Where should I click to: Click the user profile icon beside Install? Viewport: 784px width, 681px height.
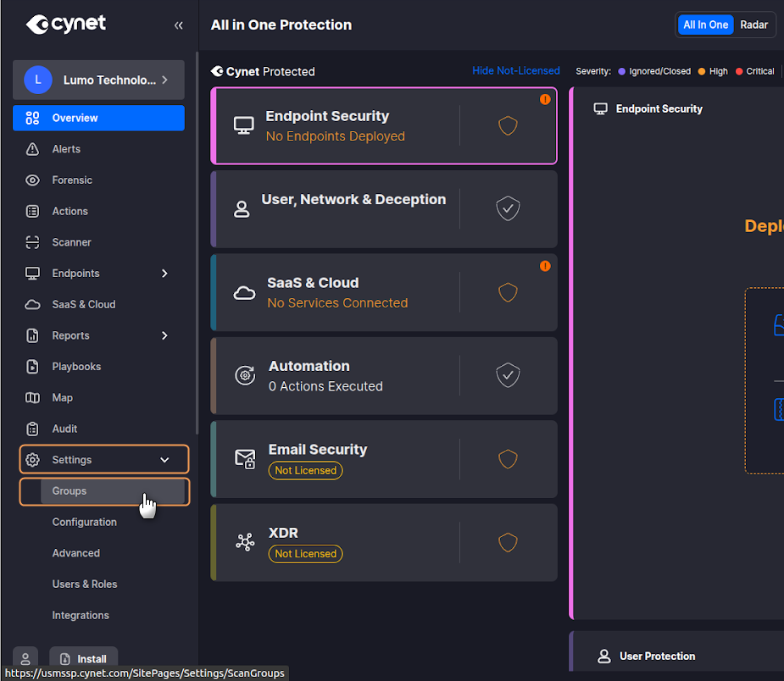pos(25,658)
